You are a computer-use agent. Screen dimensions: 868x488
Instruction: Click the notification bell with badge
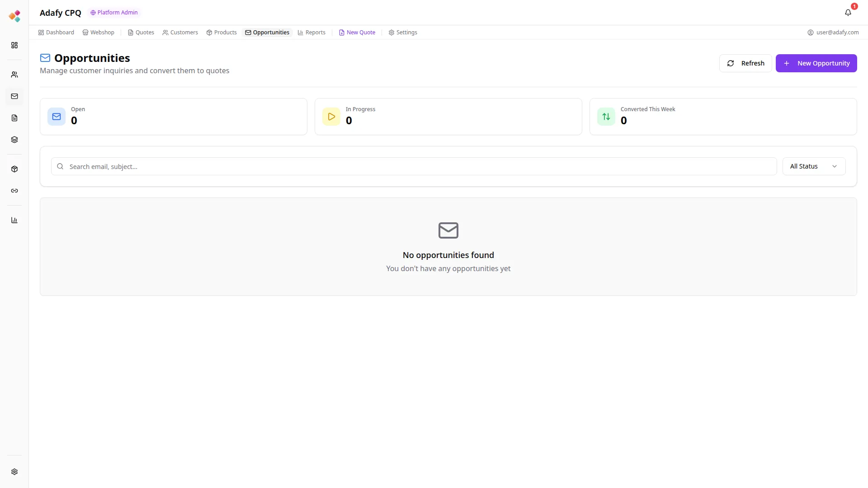[848, 13]
